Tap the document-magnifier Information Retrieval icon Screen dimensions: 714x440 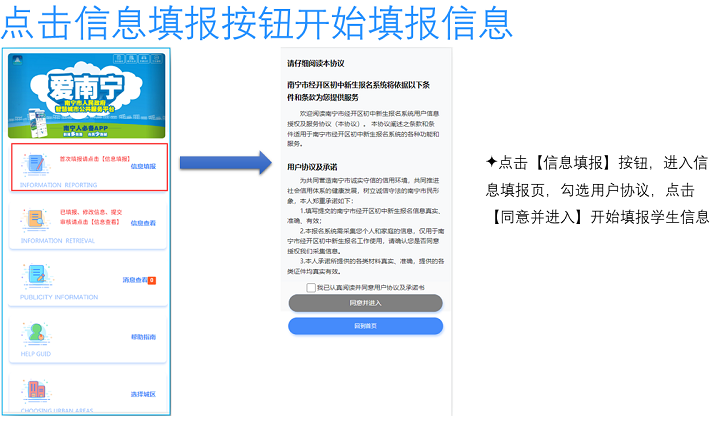point(36,219)
